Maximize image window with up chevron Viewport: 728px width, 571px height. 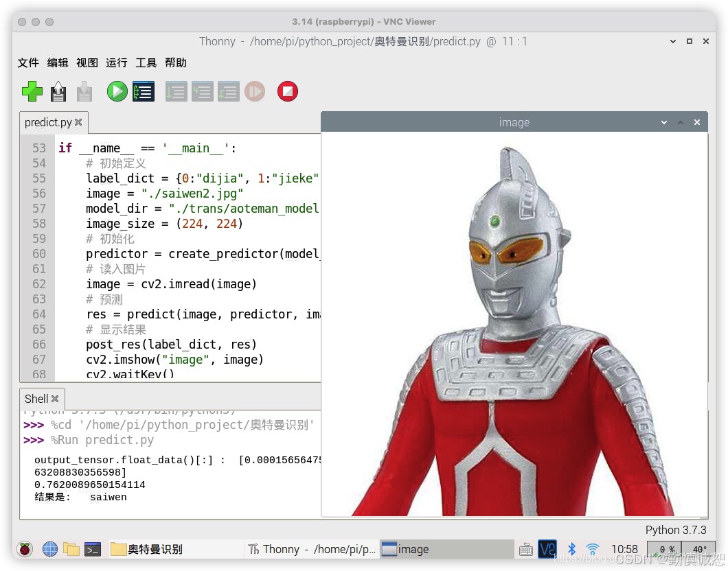pos(681,122)
